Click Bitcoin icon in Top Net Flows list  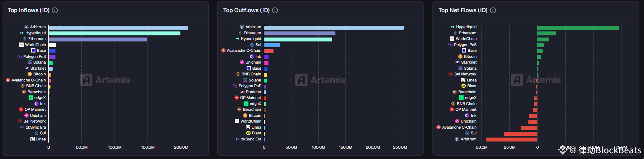point(460,56)
